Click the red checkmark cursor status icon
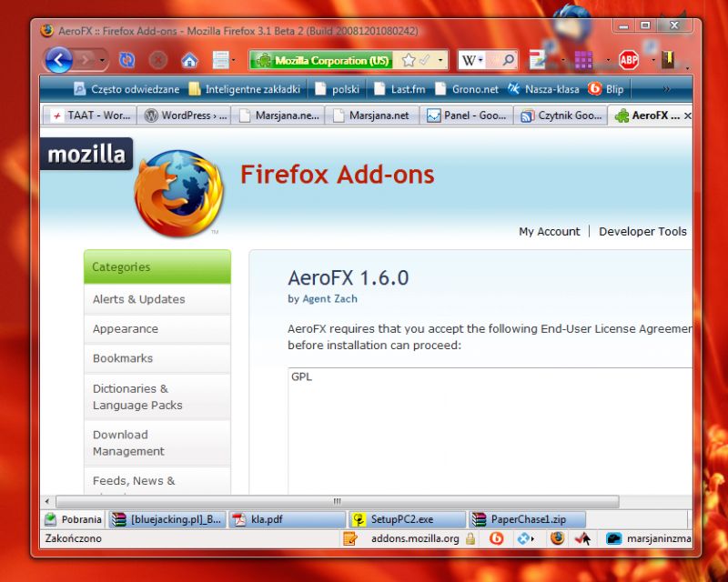Screen dimensions: 728x582 tap(582, 538)
